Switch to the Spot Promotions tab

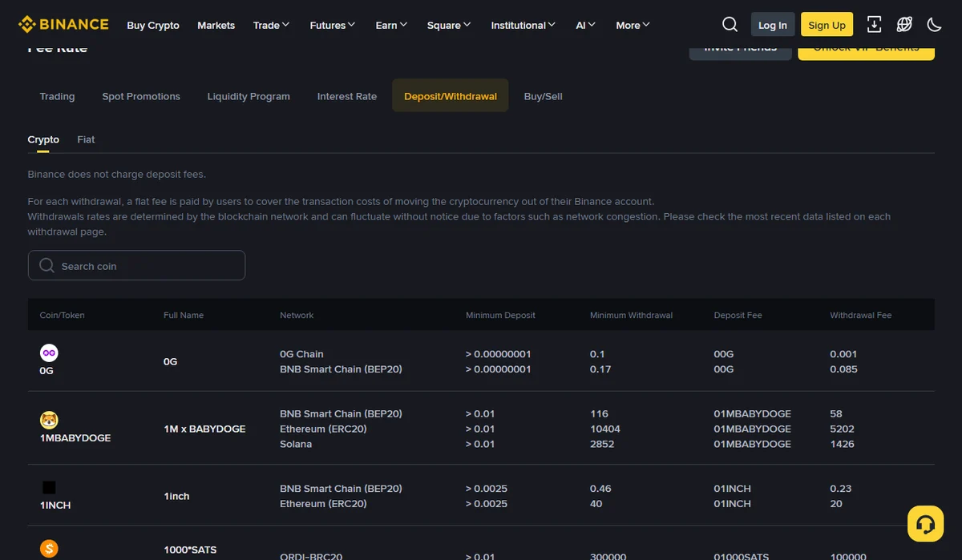141,96
